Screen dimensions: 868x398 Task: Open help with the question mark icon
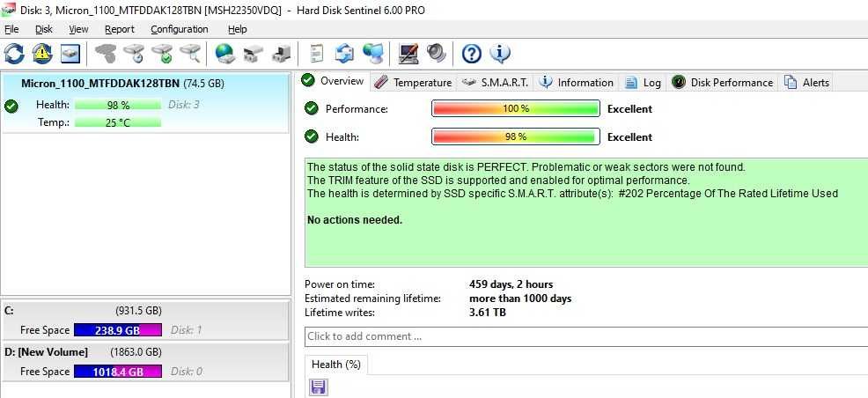tap(472, 53)
